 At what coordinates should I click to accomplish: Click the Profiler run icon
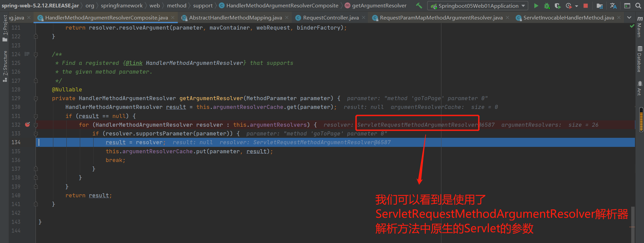click(x=569, y=6)
